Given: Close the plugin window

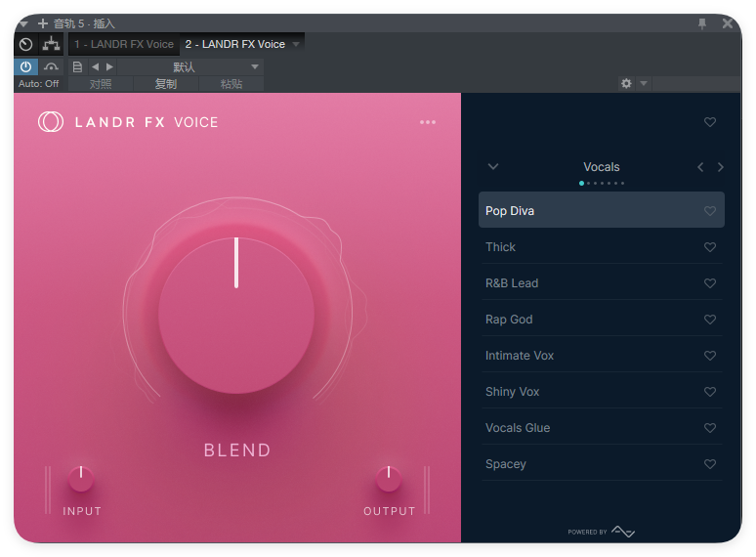Looking at the screenshot, I should coord(728,23).
